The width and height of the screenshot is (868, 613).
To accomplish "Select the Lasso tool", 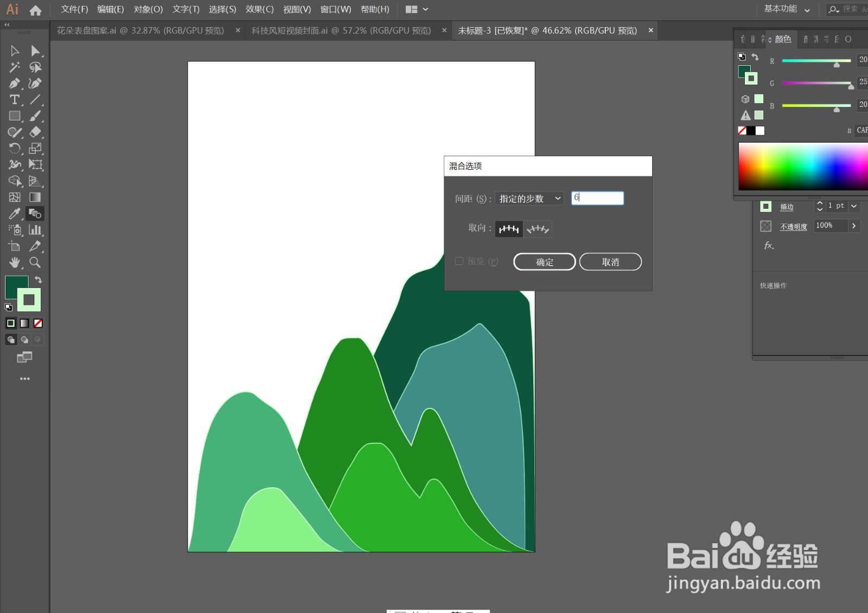I will click(x=35, y=67).
